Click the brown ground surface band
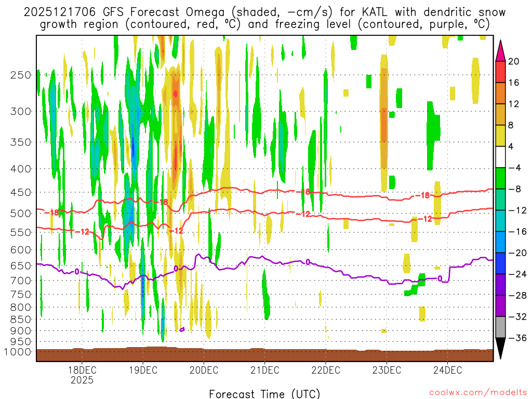The image size is (532, 399). pos(265,354)
